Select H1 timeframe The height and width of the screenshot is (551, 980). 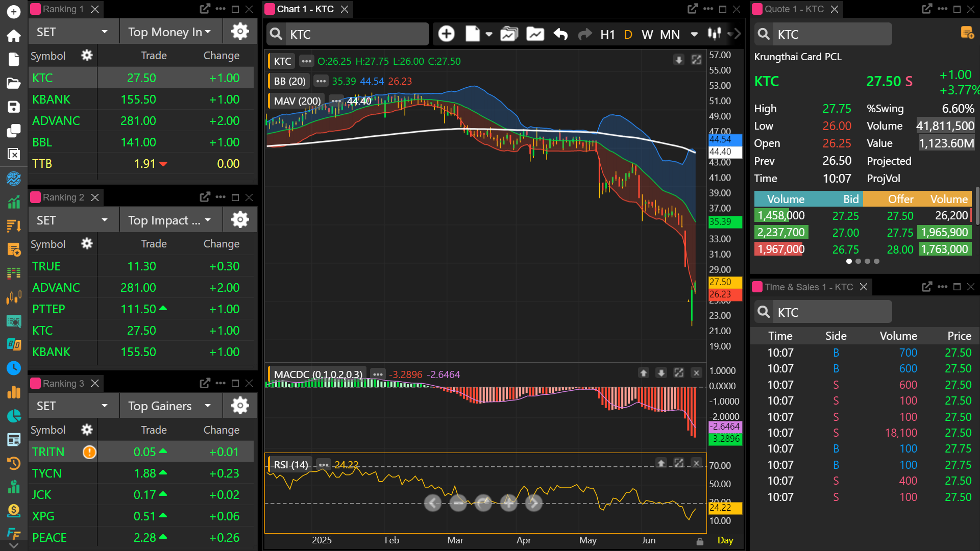pyautogui.click(x=607, y=34)
